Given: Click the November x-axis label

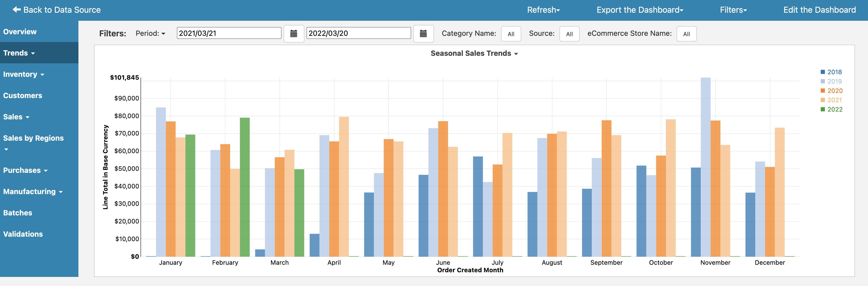Looking at the screenshot, I should (x=715, y=262).
